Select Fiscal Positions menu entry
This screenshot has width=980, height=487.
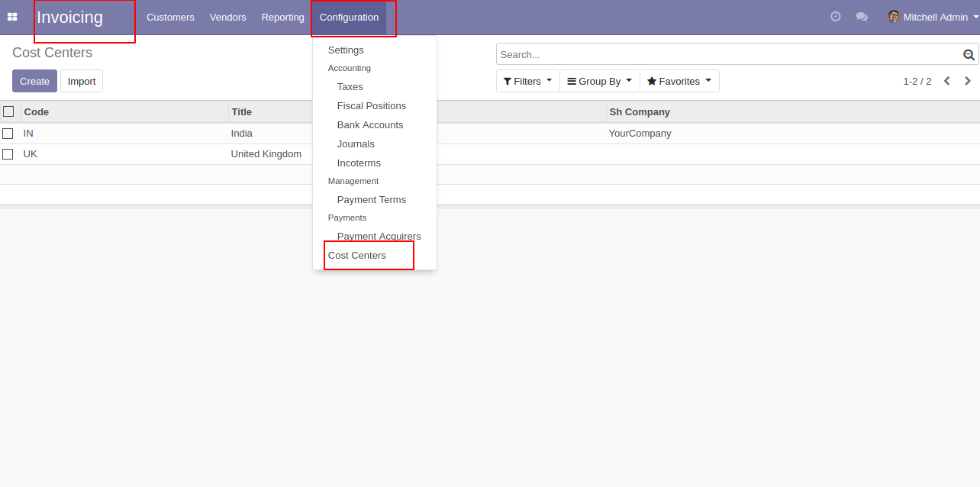372,105
